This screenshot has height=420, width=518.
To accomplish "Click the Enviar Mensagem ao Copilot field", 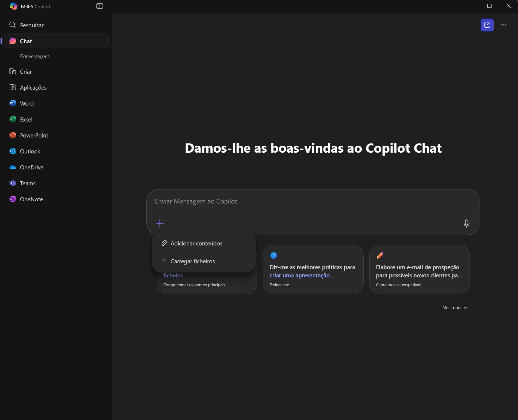I will point(298,201).
